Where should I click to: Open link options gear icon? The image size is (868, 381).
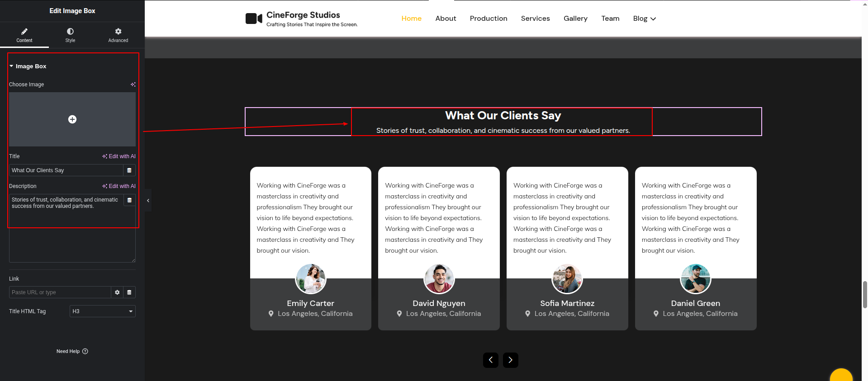click(x=117, y=292)
